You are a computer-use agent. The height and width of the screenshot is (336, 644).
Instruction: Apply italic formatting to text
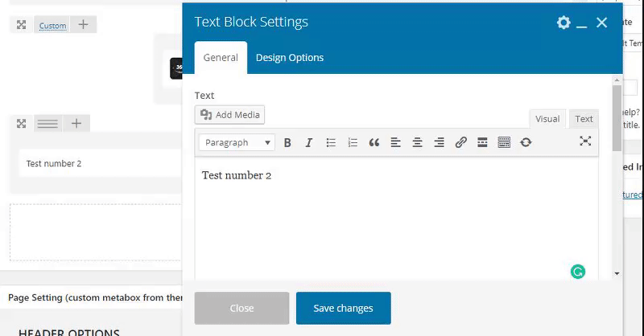[308, 142]
